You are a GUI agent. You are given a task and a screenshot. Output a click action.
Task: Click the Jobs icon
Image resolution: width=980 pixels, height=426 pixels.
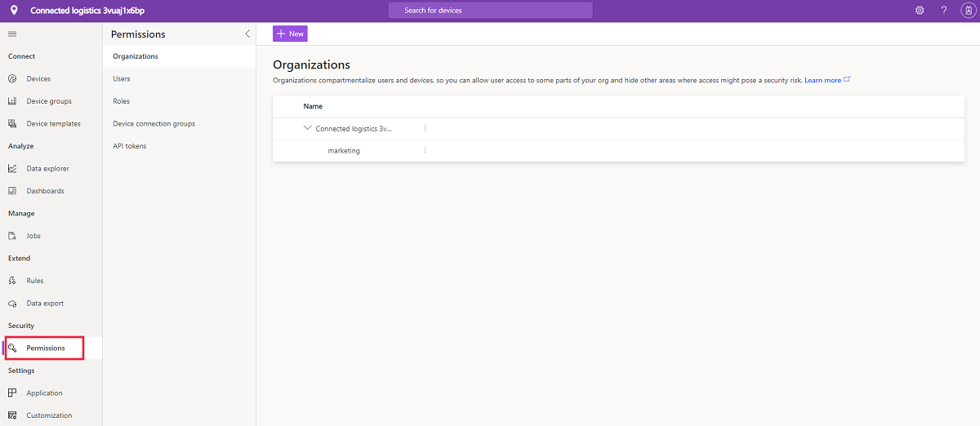[x=12, y=236]
